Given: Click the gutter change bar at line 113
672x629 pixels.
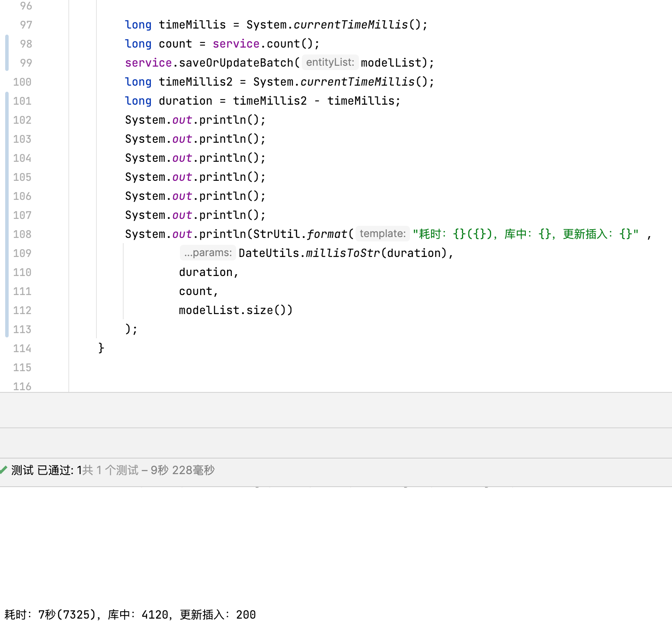Looking at the screenshot, I should point(7,329).
